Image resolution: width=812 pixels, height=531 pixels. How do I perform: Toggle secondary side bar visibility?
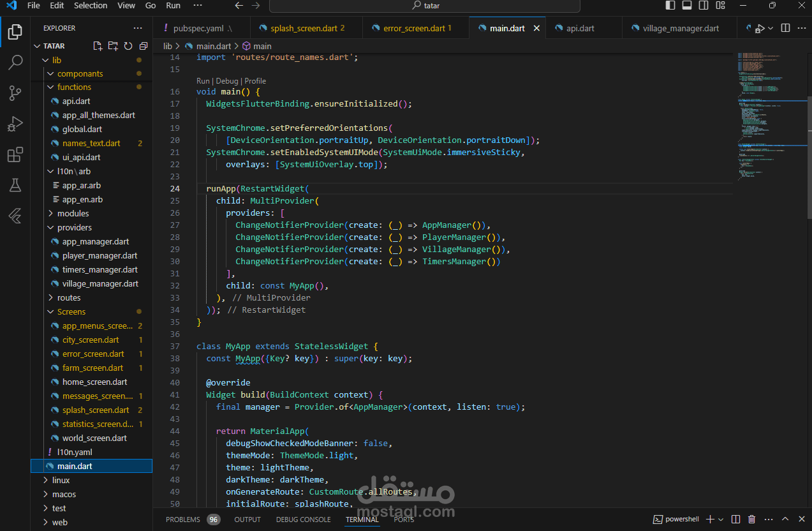704,5
